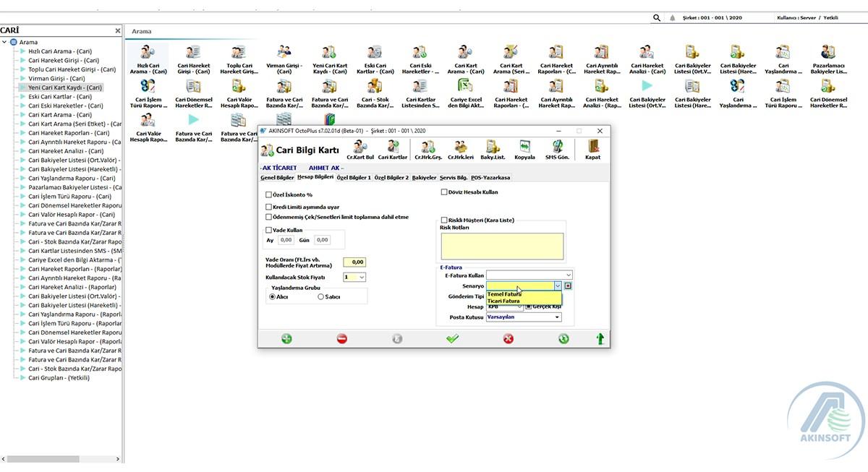Switch to the Genel Bilgiler tab

pos(277,177)
